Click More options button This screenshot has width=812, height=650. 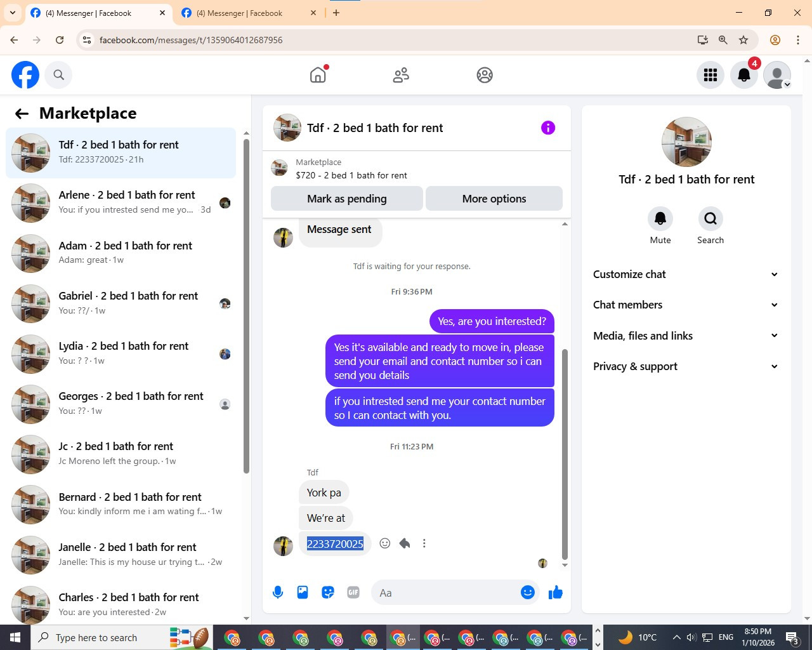[494, 199]
